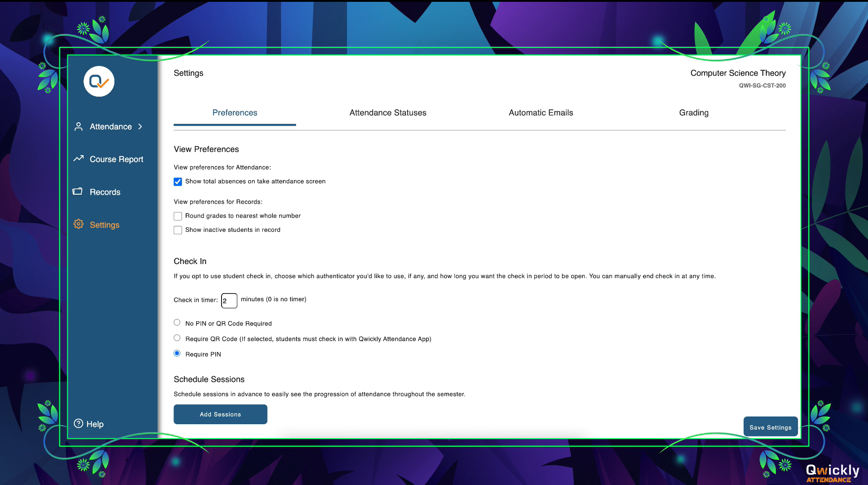Click the course code QWI-SG-CST-200
The image size is (868, 485).
pyautogui.click(x=762, y=85)
